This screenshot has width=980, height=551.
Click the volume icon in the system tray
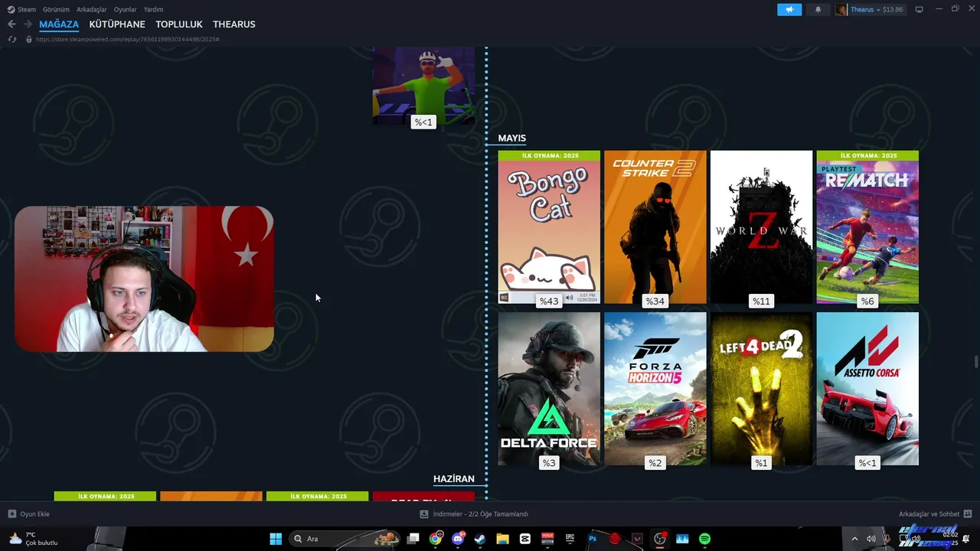(x=871, y=539)
